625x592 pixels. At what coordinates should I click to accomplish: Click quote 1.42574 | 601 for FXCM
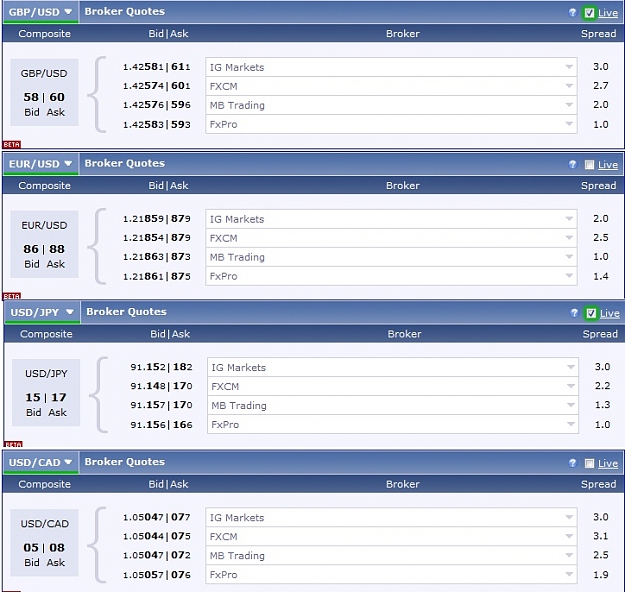click(x=157, y=86)
